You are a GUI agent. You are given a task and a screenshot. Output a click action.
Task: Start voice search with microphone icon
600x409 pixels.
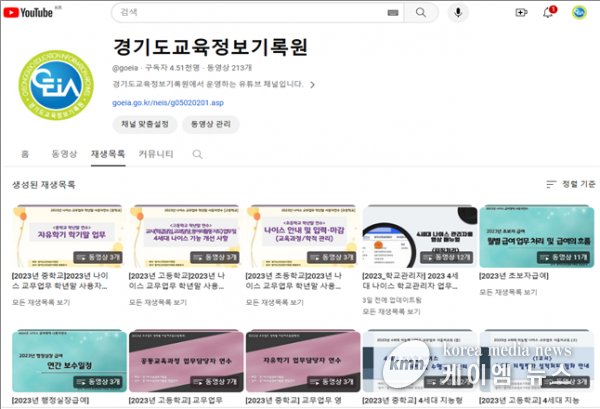click(458, 13)
